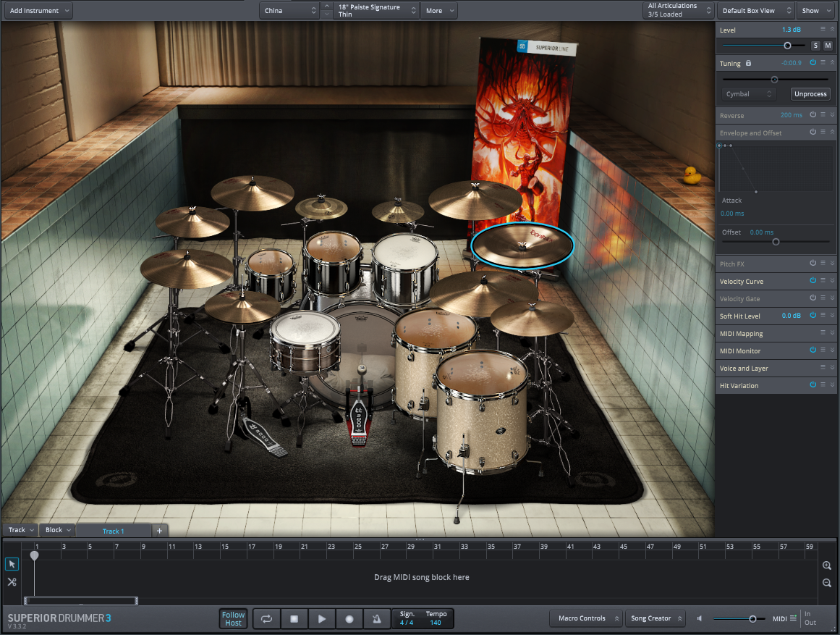Select the scissors cut tool

pyautogui.click(x=12, y=581)
